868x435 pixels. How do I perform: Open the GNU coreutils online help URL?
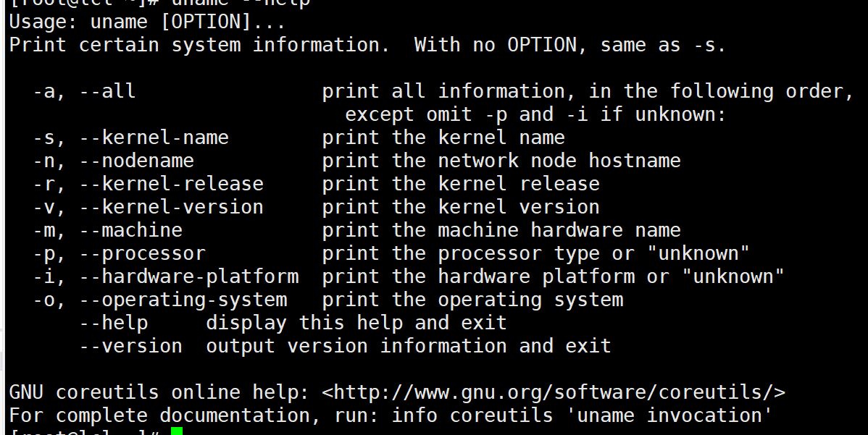[554, 392]
